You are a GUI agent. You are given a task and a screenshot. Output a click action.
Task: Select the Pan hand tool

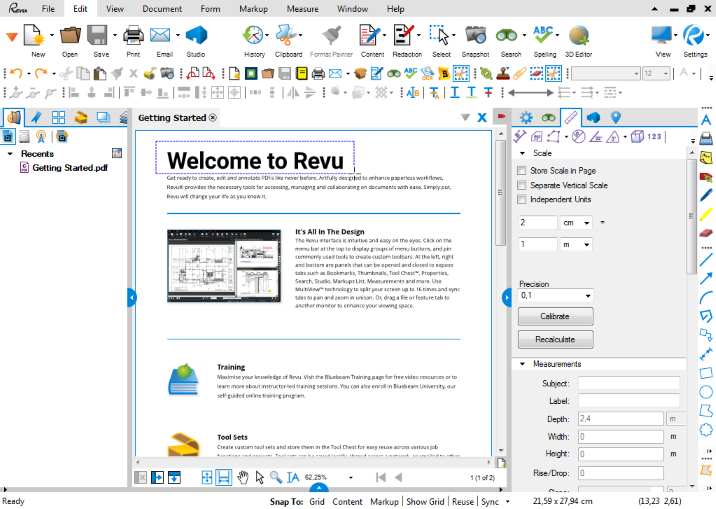coord(242,478)
